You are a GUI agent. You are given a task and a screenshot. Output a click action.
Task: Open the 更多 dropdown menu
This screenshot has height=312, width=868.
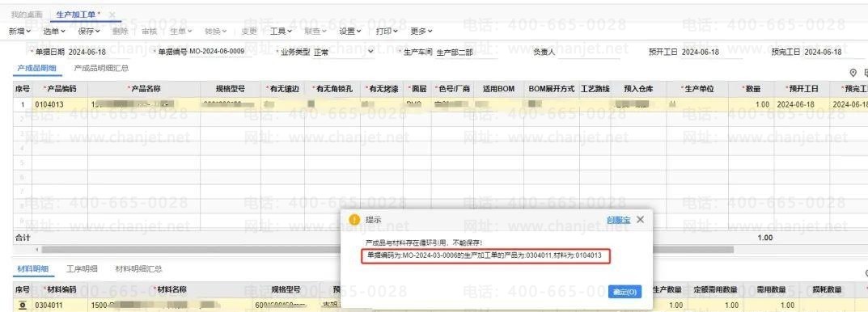pos(421,32)
